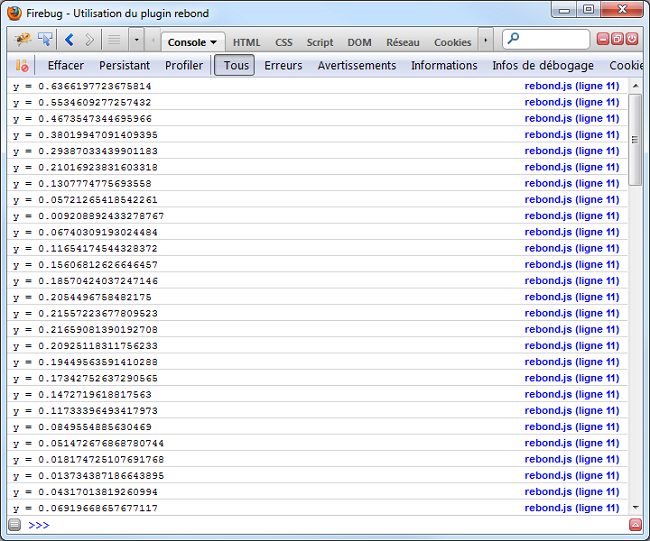Enable the Erreurs filter
The width and height of the screenshot is (650, 541).
tap(283, 66)
